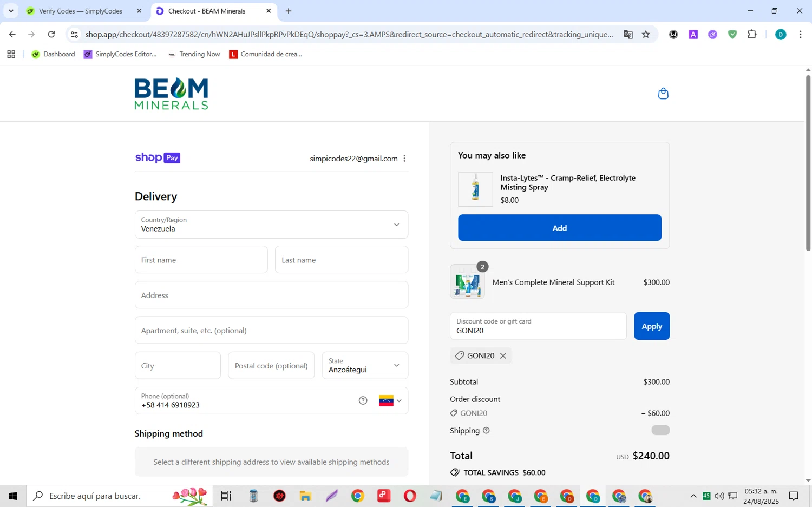
Task: Open the SimplyCodes Editor bookmark
Action: (120, 54)
